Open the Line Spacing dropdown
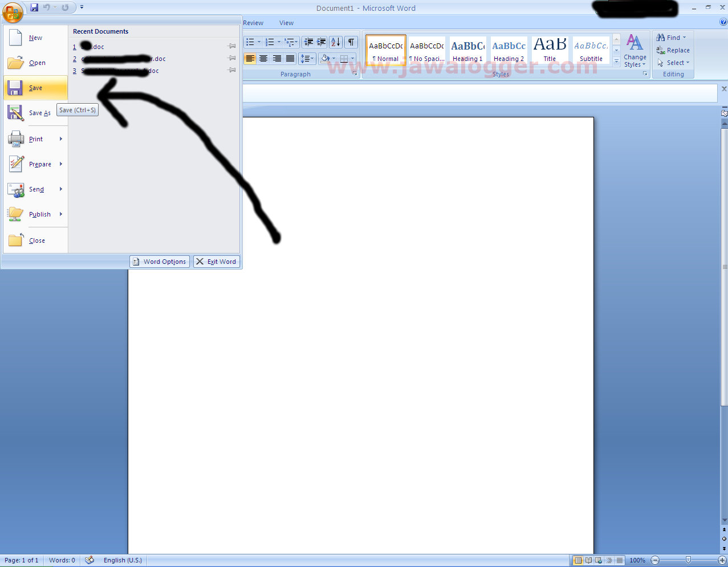Image resolution: width=728 pixels, height=567 pixels. (307, 59)
